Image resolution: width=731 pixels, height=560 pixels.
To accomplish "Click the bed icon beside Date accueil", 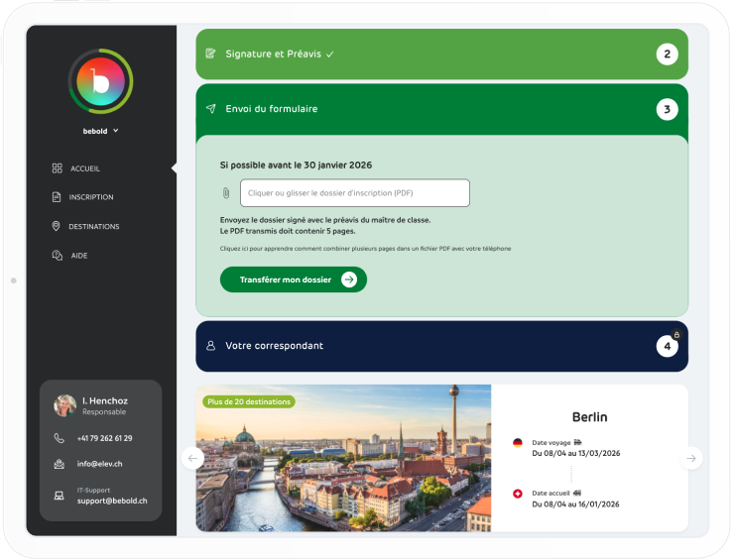I will pyautogui.click(x=576, y=493).
